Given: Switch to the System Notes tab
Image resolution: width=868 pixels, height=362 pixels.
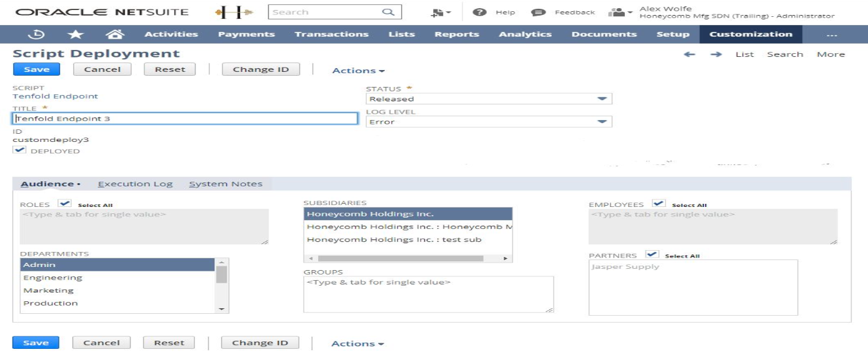Looking at the screenshot, I should pyautogui.click(x=226, y=184).
